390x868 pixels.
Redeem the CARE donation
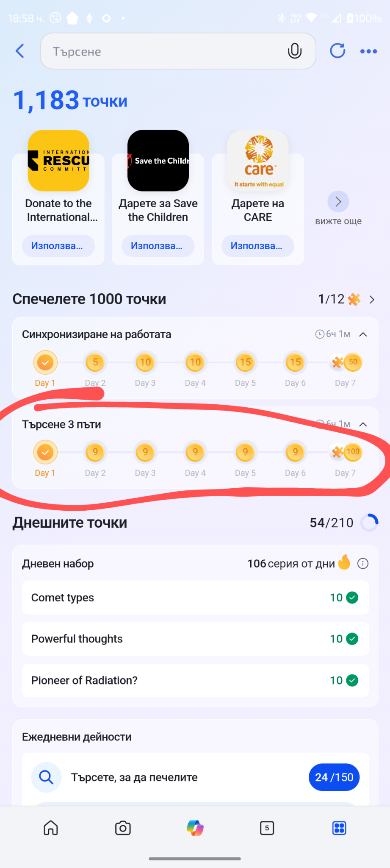tap(257, 246)
